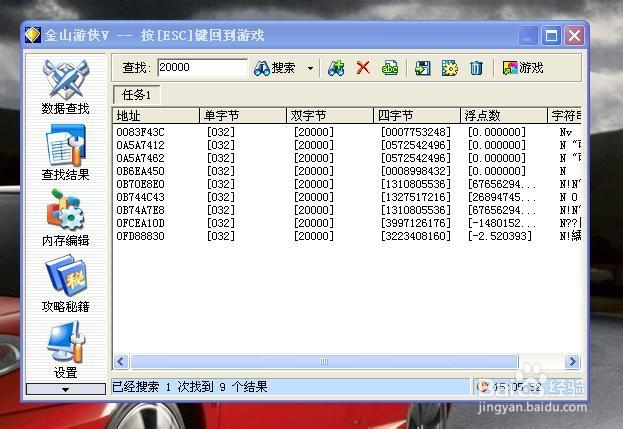Click the horizontal scrollbar thumb
623x429 pixels.
point(324,361)
